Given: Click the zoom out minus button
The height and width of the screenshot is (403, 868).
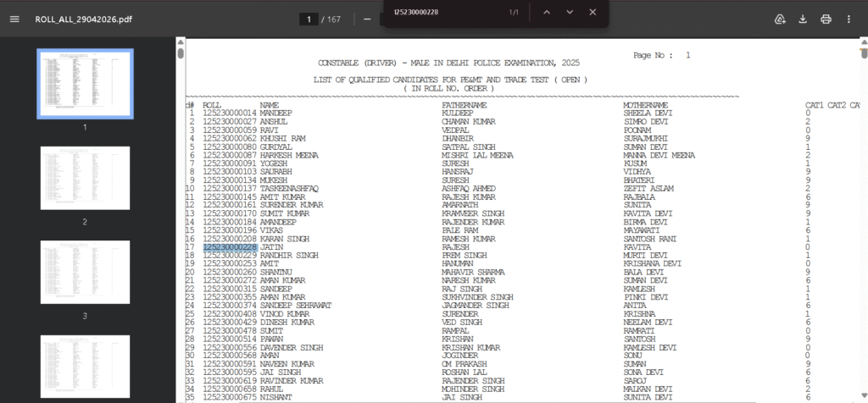Looking at the screenshot, I should click(x=366, y=19).
